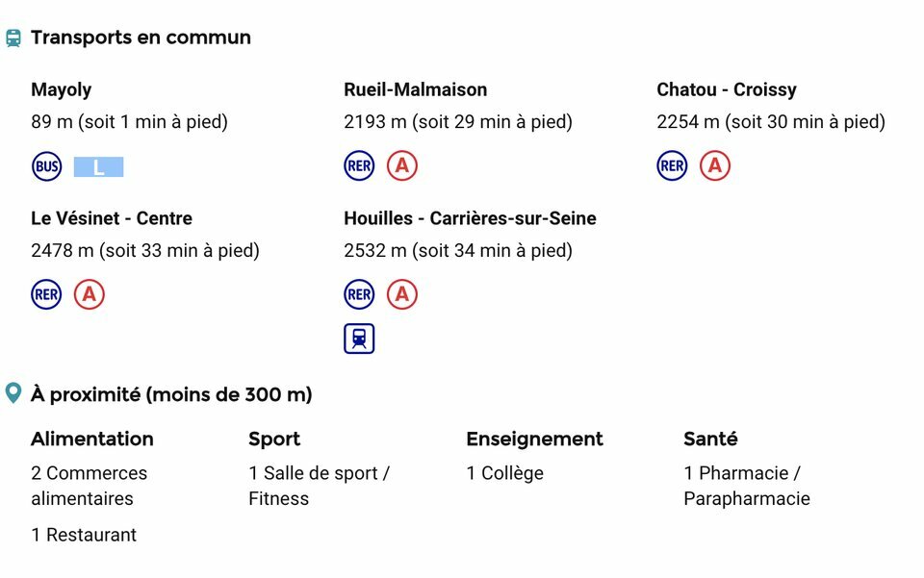This screenshot has height=578, width=924.
Task: Click the teal train icon beside Transports en commun
Action: [x=13, y=38]
